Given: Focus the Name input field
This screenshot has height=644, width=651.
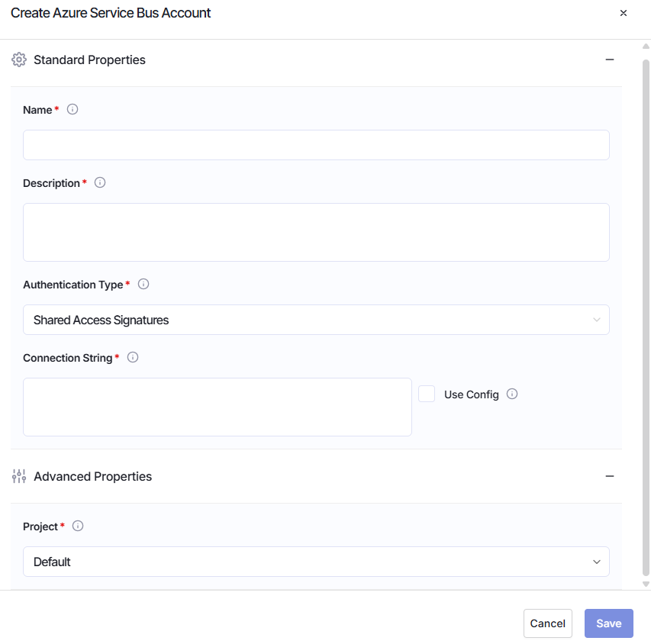Looking at the screenshot, I should 316,145.
